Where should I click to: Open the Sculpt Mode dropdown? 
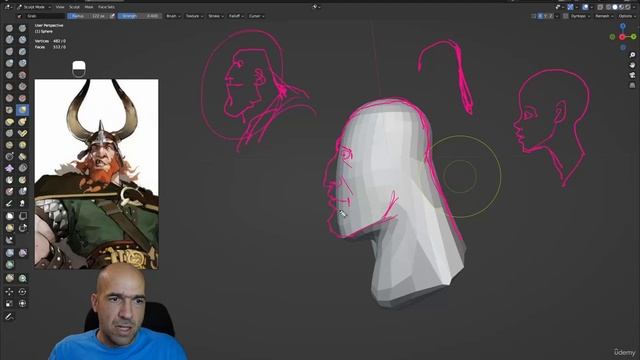click(x=34, y=7)
